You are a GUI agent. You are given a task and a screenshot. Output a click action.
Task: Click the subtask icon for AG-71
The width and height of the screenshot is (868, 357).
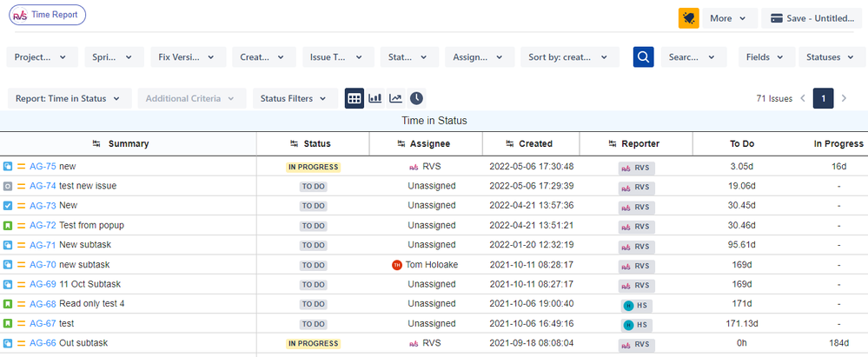click(7, 245)
